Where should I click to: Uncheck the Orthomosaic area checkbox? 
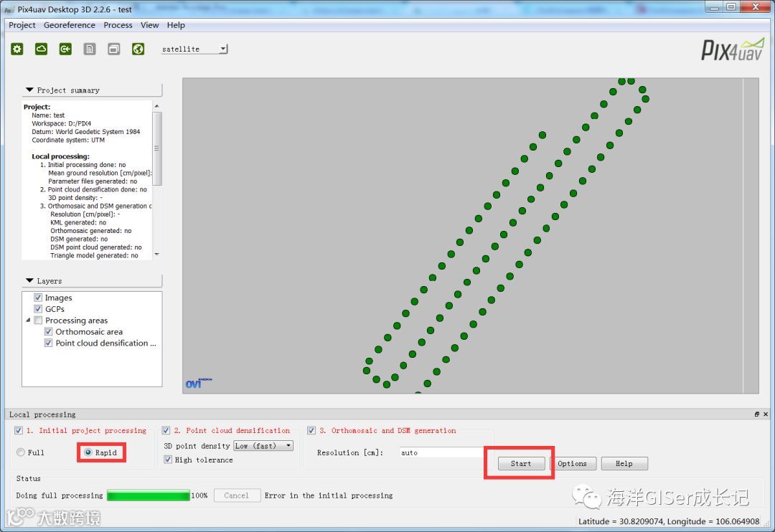(x=49, y=331)
